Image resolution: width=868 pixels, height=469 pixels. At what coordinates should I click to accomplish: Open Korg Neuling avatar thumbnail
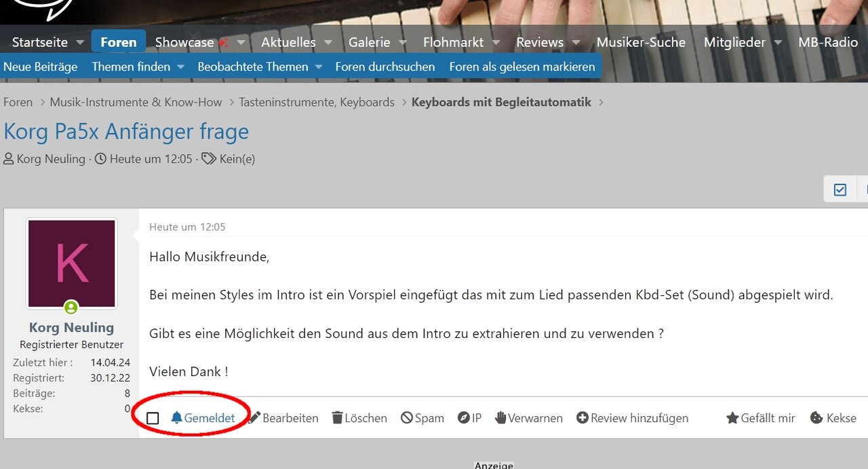71,263
